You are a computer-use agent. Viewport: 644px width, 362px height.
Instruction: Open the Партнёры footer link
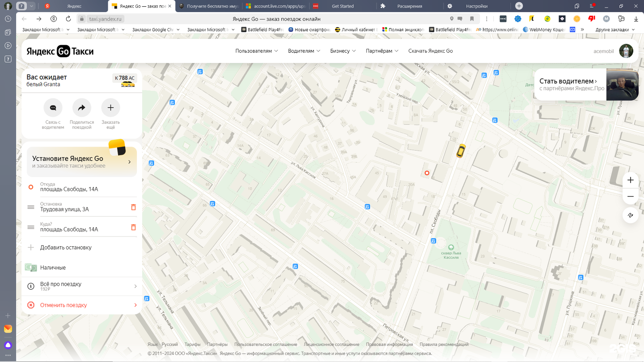click(x=217, y=345)
